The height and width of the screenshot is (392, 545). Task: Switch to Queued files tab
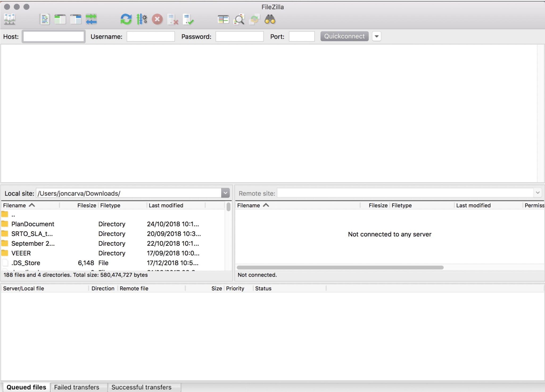click(x=26, y=387)
